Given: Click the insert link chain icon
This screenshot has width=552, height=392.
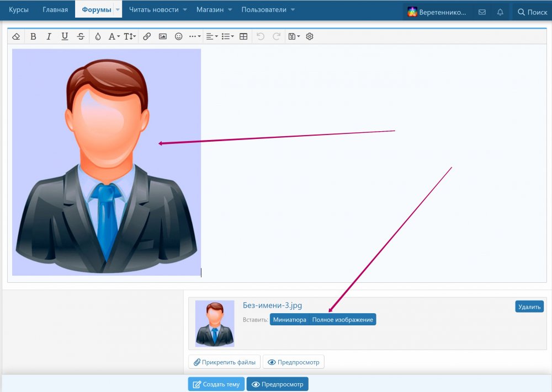Looking at the screenshot, I should pos(147,36).
